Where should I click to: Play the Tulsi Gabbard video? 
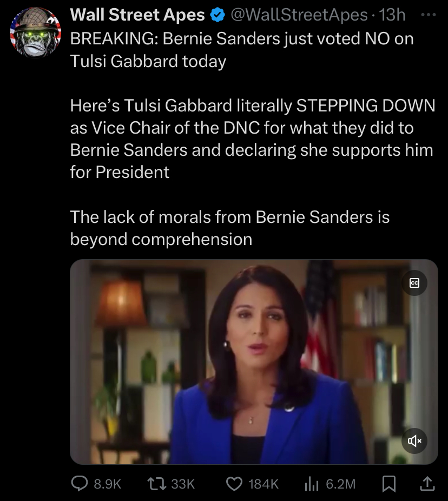tap(254, 362)
